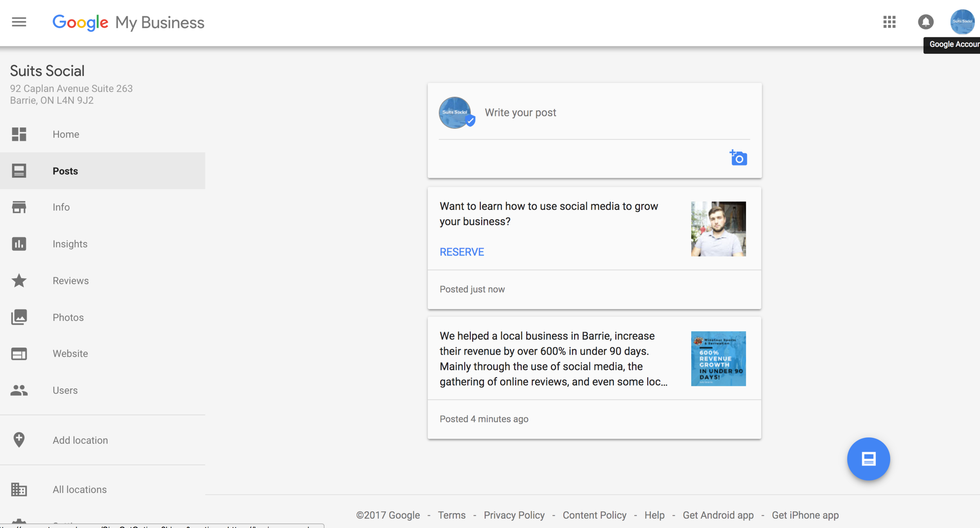This screenshot has height=528, width=980.
Task: Click the Suits Social business name
Action: tap(47, 71)
